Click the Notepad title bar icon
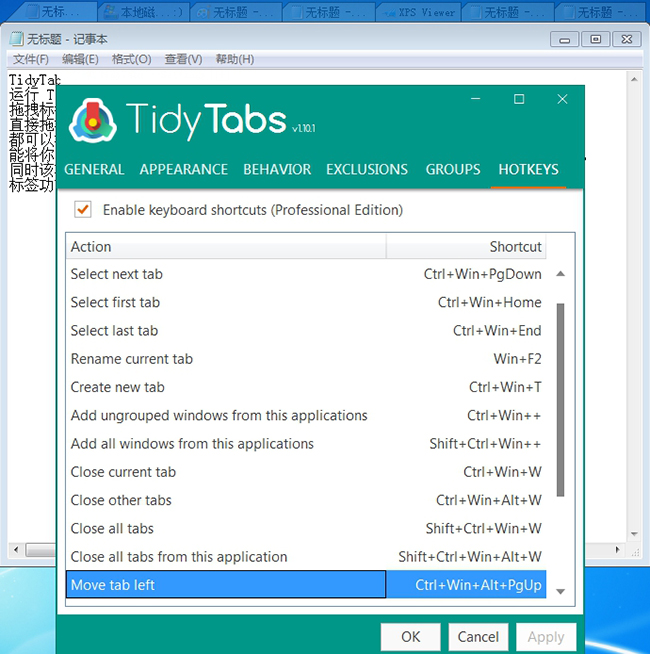This screenshot has height=654, width=650. 16,39
